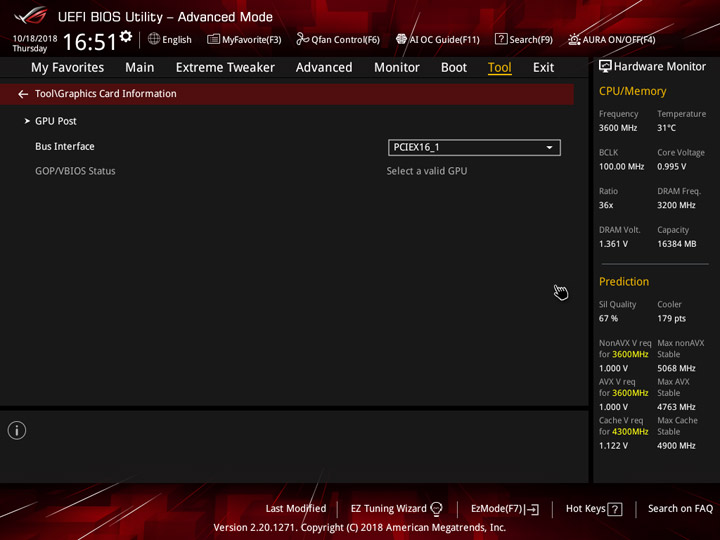Click the Version 2.20.1271 copyright text
720x540 pixels.
pos(360,528)
